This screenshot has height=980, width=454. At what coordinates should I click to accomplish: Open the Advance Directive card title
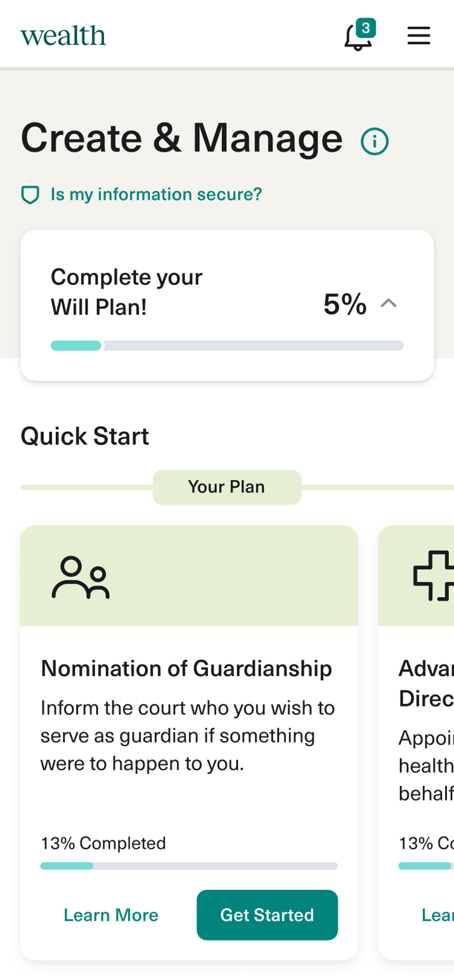pos(426,683)
